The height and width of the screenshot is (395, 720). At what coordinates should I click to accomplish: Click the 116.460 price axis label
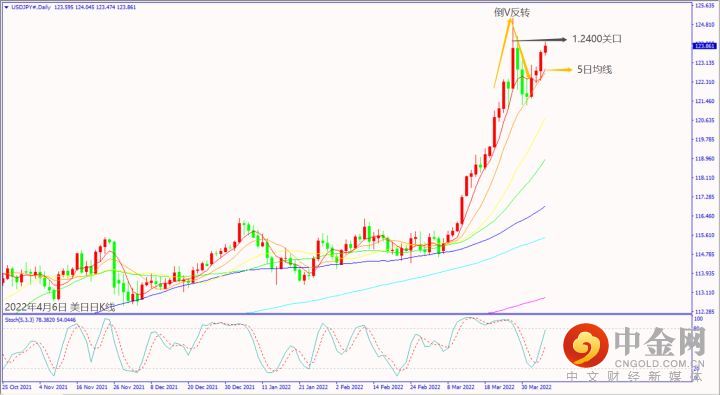coord(705,216)
